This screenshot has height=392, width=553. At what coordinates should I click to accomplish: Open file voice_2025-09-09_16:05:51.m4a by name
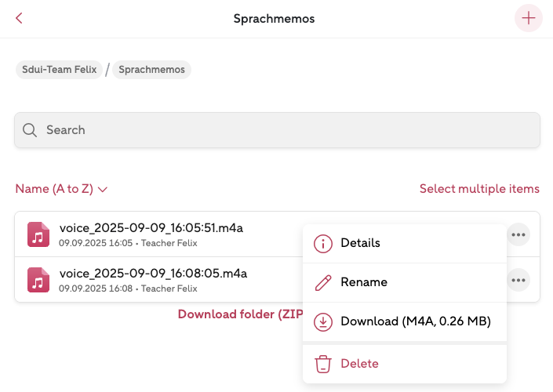(x=151, y=228)
